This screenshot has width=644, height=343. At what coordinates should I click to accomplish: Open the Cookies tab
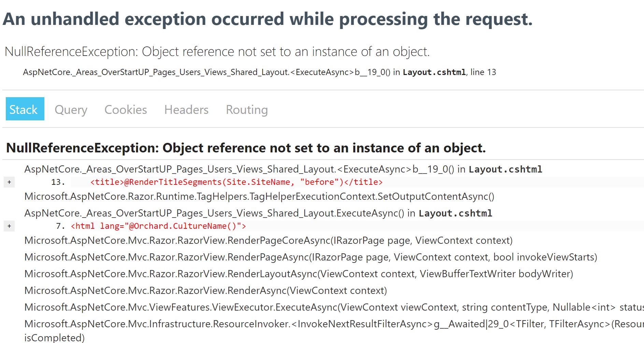click(125, 109)
